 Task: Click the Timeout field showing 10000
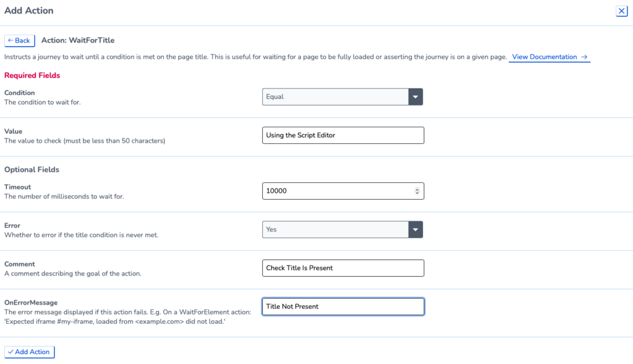343,191
